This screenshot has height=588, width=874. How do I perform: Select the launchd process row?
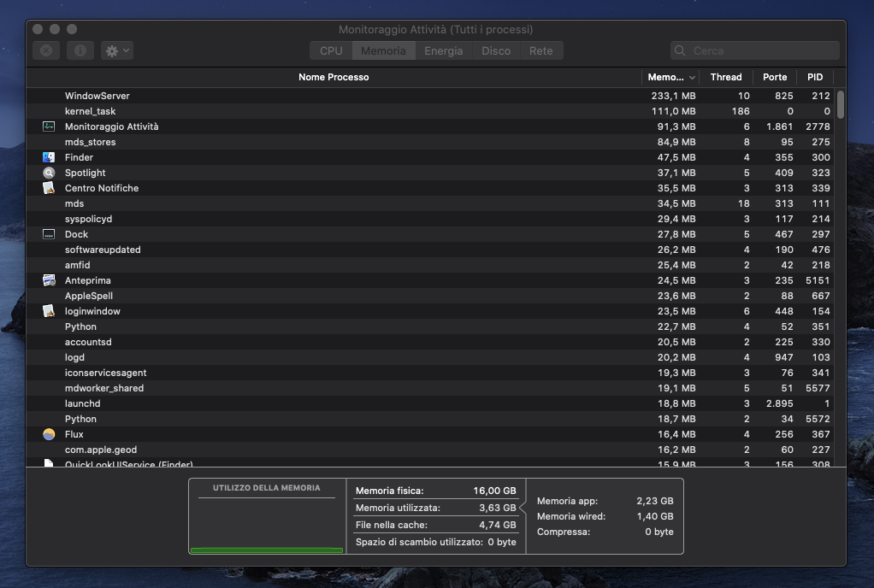[430, 403]
